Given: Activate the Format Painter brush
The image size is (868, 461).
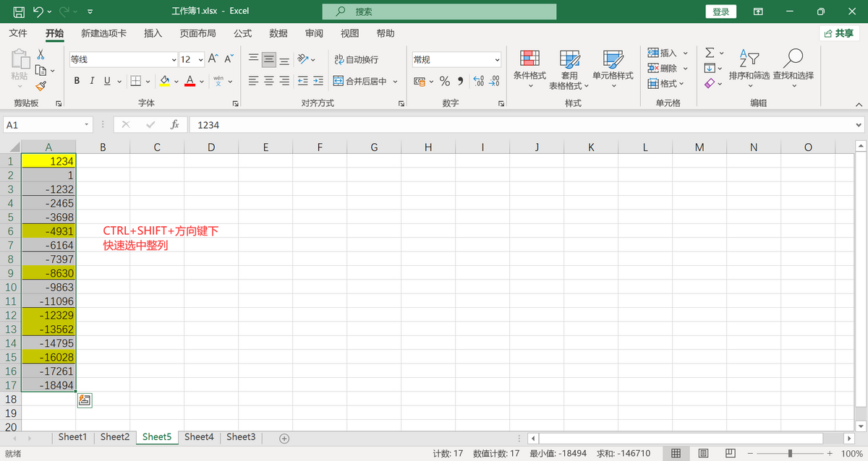Looking at the screenshot, I should point(41,86).
